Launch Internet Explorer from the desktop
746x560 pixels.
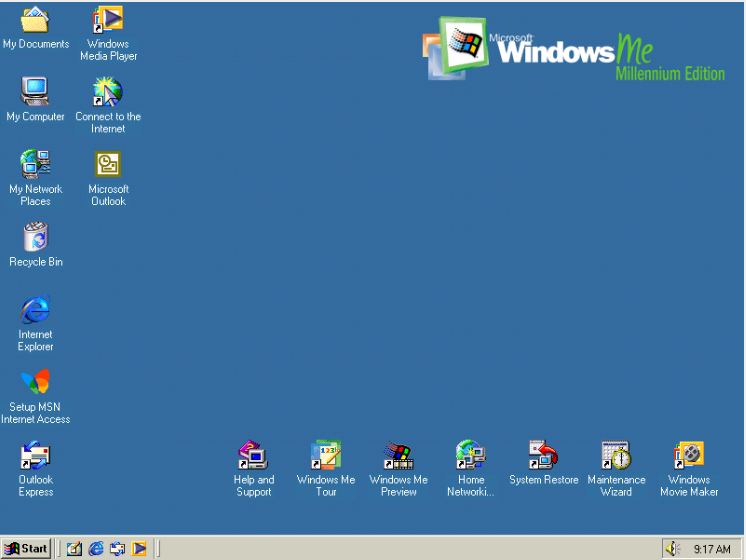point(35,310)
